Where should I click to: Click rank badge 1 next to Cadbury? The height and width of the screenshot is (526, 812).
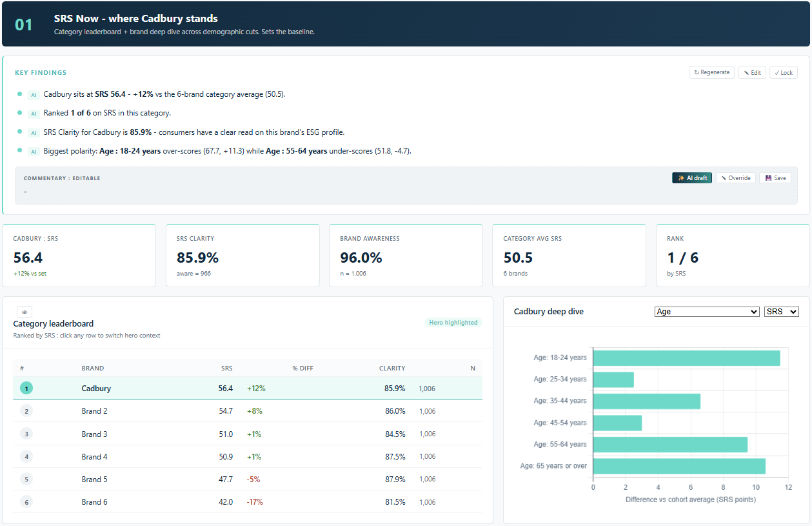26,389
